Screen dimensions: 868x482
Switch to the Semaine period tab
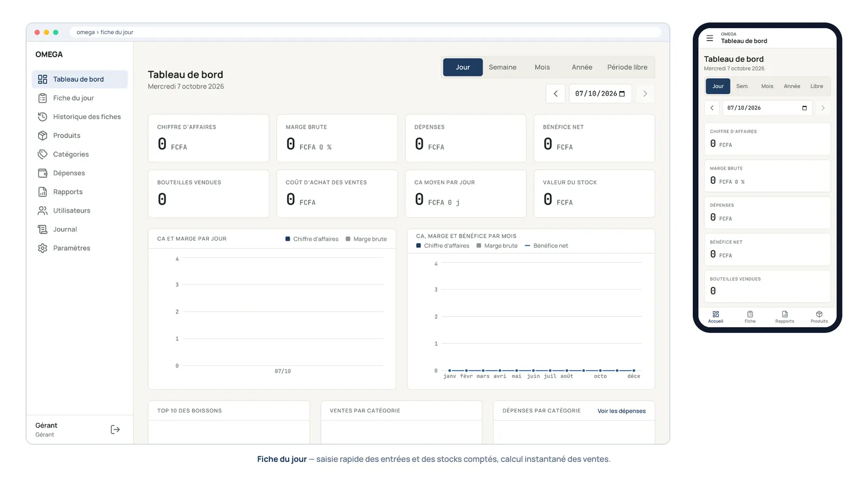point(502,67)
